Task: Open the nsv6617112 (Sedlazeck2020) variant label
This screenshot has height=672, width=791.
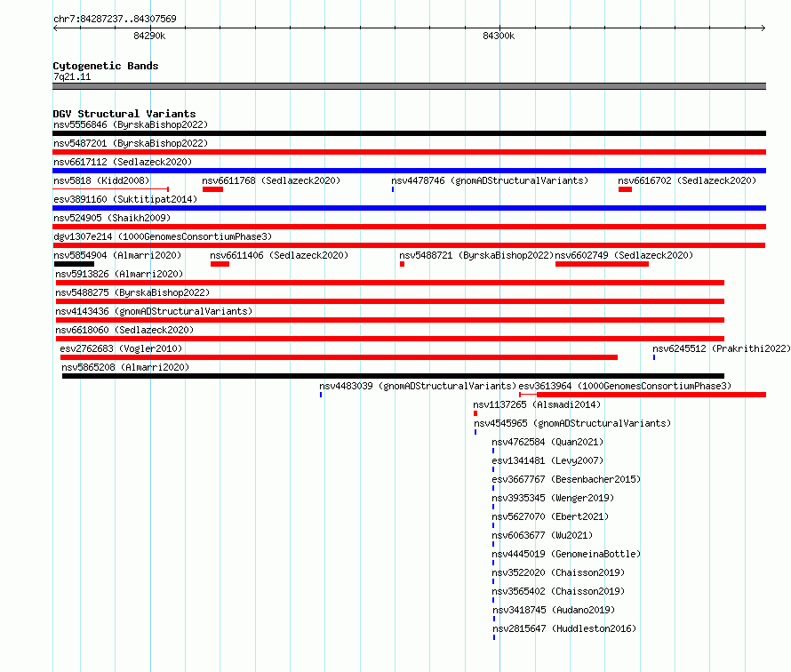Action: pos(123,162)
